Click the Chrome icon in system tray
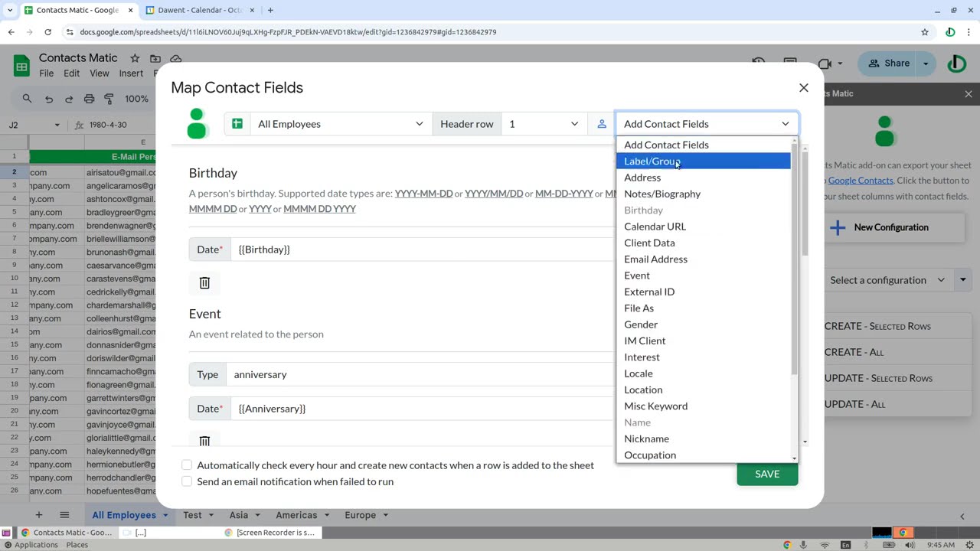This screenshot has height=551, width=980. pos(787,545)
